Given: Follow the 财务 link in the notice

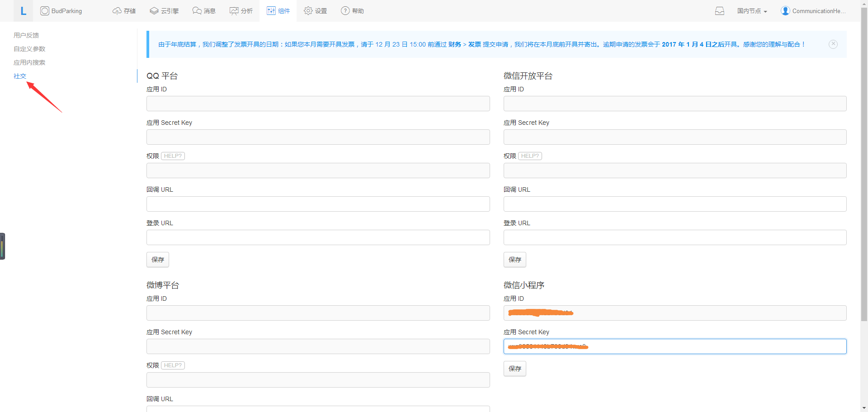Looking at the screenshot, I should 455,44.
